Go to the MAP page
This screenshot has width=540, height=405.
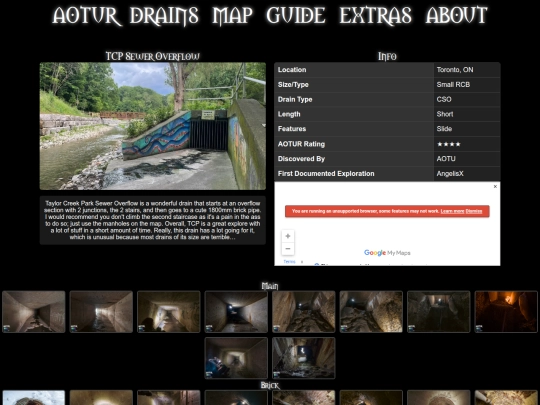232,15
